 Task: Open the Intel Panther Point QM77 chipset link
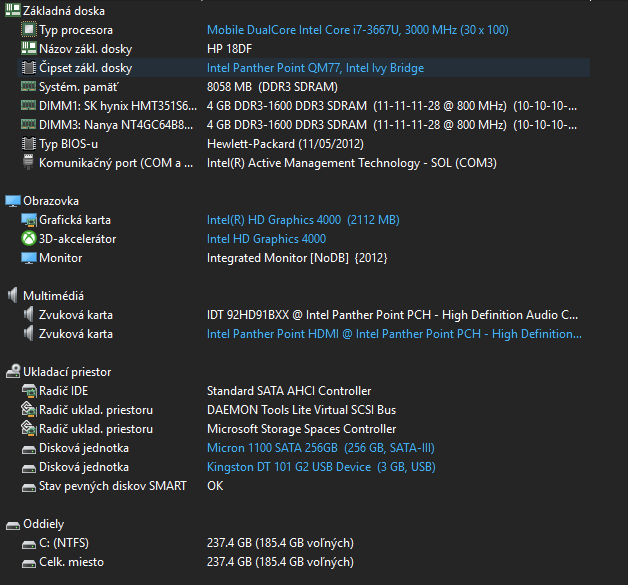coord(315,68)
